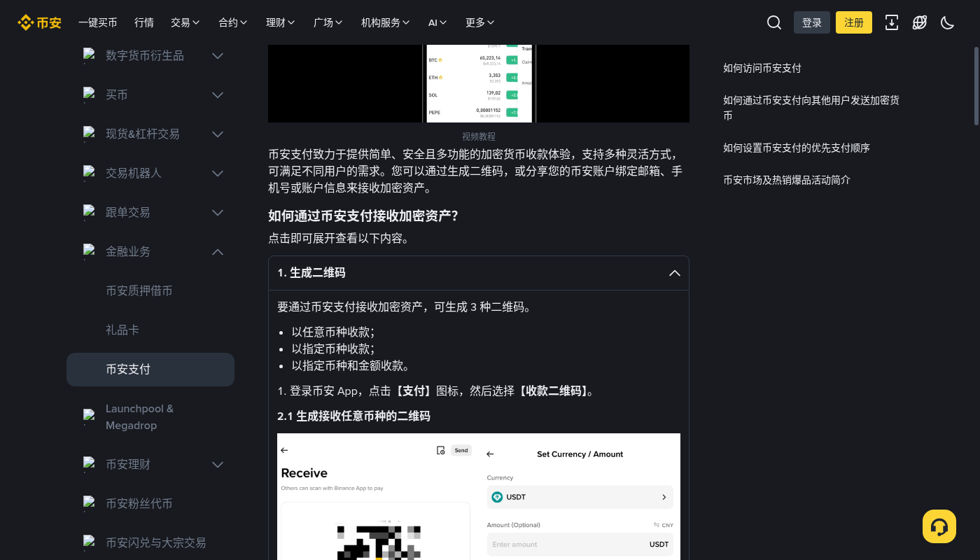Select 币安支付 sidebar item
980x560 pixels.
coord(150,369)
